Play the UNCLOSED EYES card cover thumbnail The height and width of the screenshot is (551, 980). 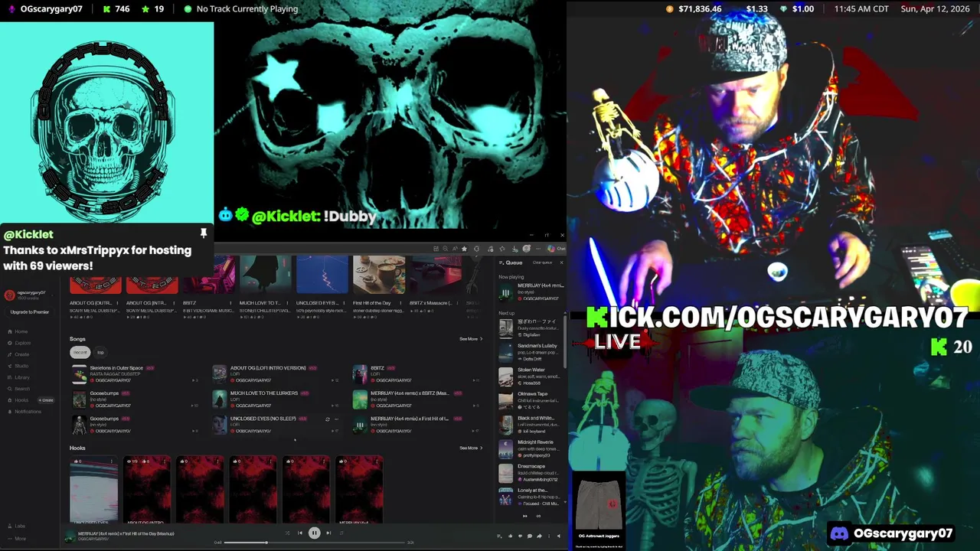pyautogui.click(x=322, y=275)
